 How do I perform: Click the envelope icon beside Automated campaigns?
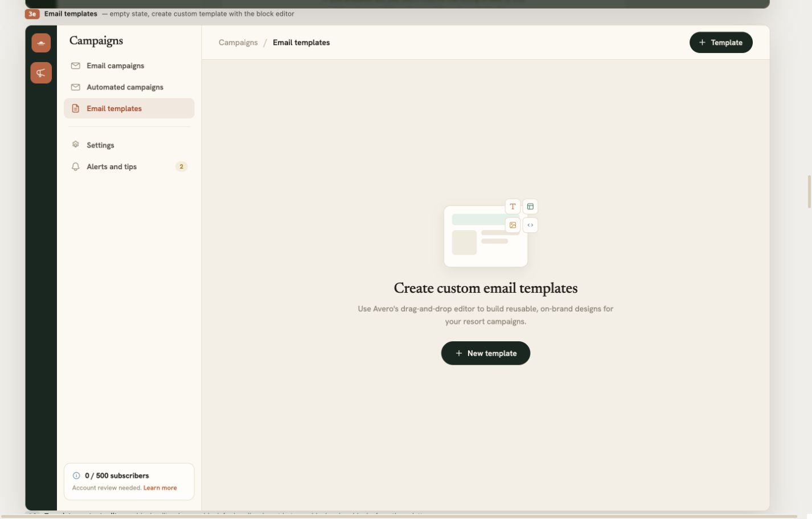pos(75,87)
